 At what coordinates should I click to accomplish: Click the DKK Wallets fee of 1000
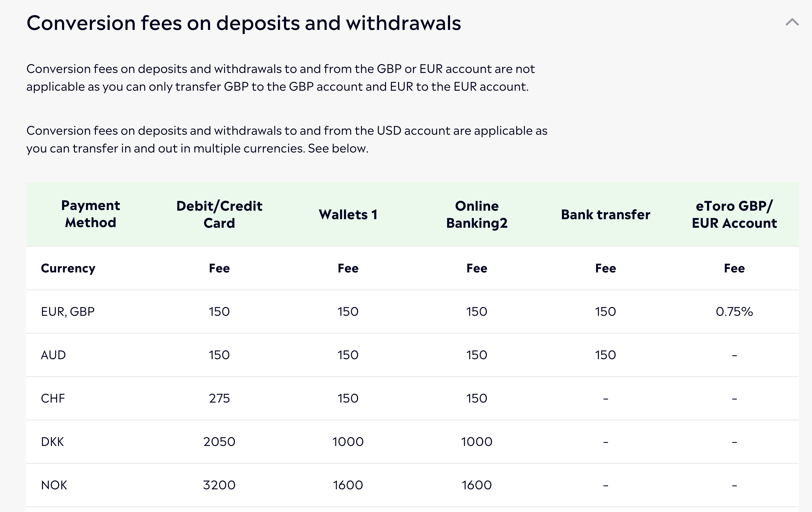pos(348,441)
